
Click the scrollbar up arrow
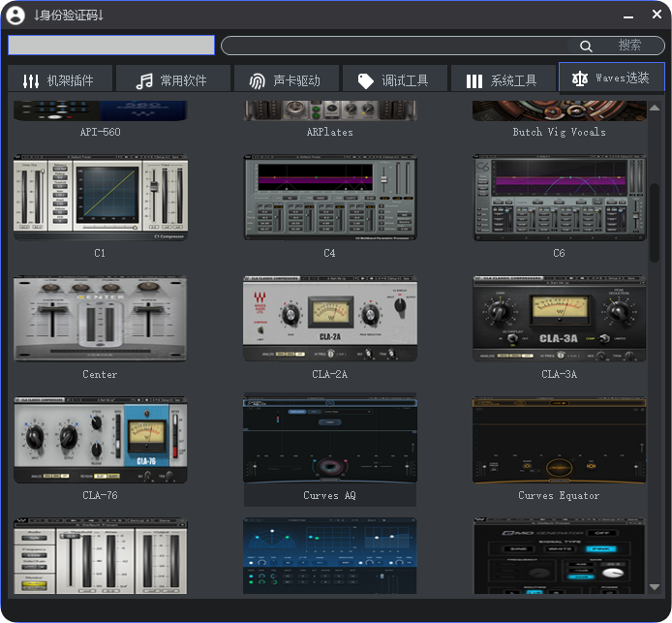click(x=655, y=108)
